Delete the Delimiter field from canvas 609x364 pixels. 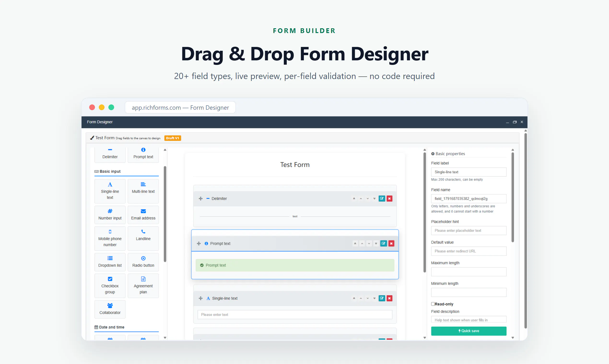click(x=389, y=199)
